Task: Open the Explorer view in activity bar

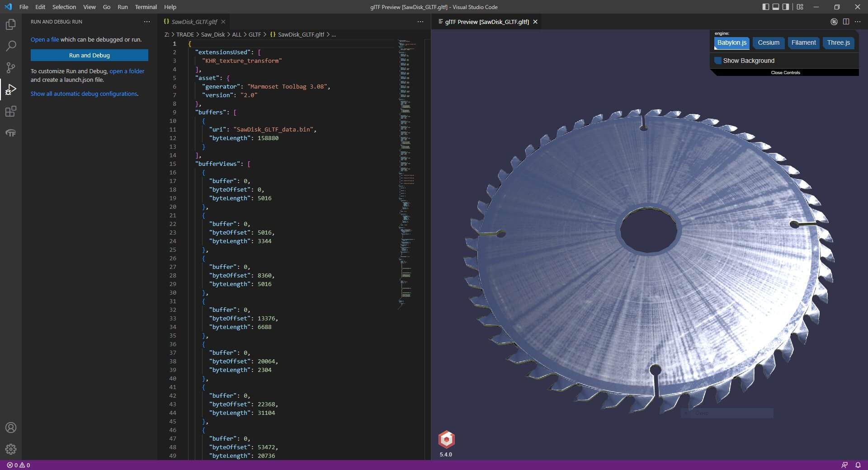Action: 11,24
